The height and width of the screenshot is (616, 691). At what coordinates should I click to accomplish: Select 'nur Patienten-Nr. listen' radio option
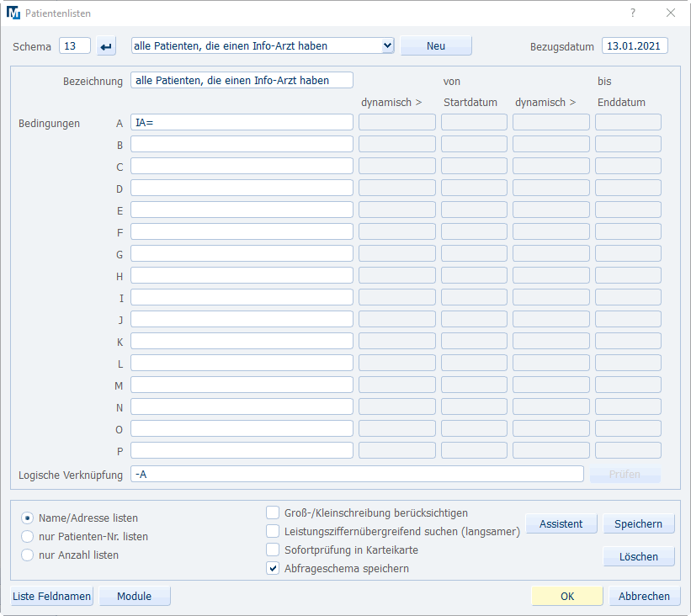tap(28, 536)
